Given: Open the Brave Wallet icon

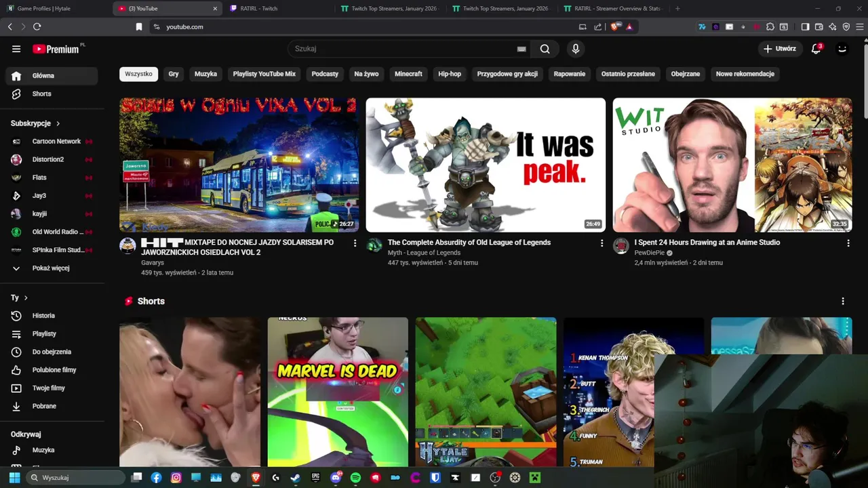Looking at the screenshot, I should click(x=818, y=26).
